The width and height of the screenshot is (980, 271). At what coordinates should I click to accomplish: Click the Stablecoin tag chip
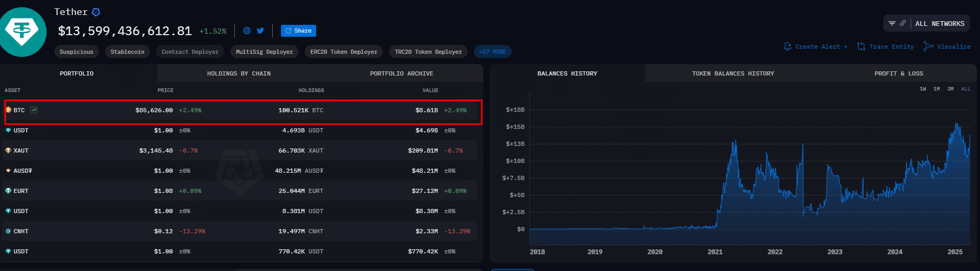[127, 52]
